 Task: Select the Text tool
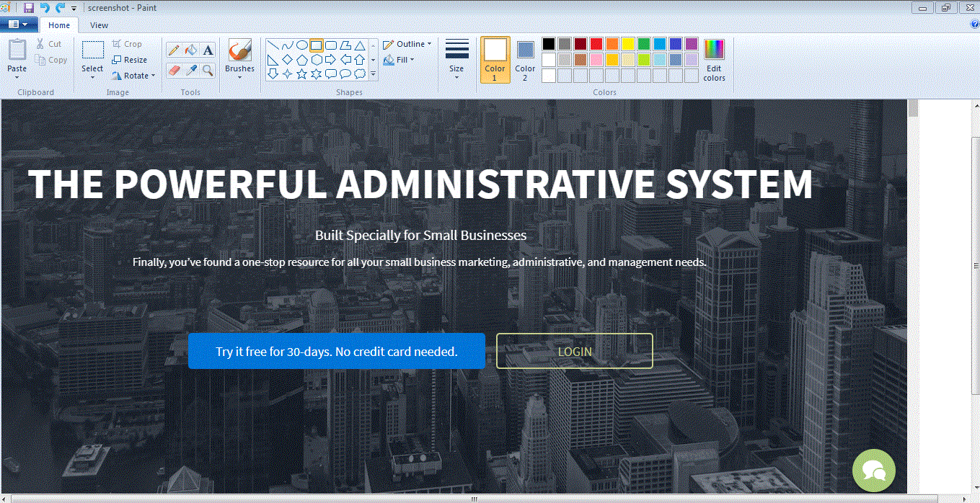coord(208,50)
